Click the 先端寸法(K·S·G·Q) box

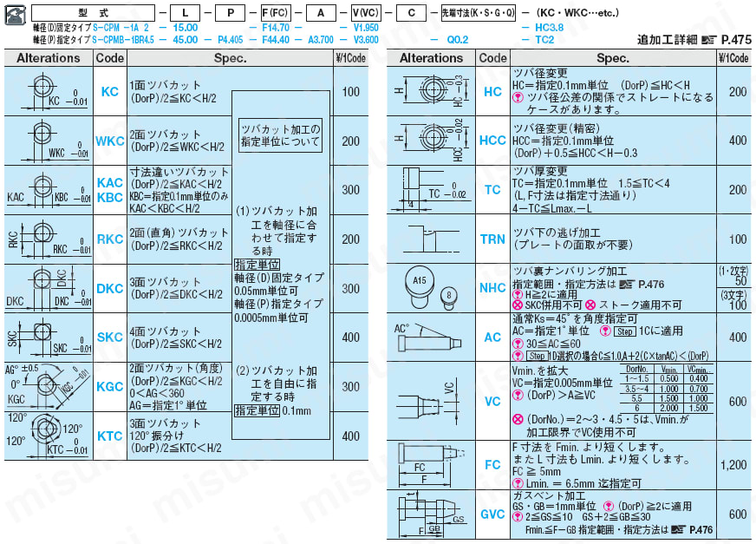point(479,13)
